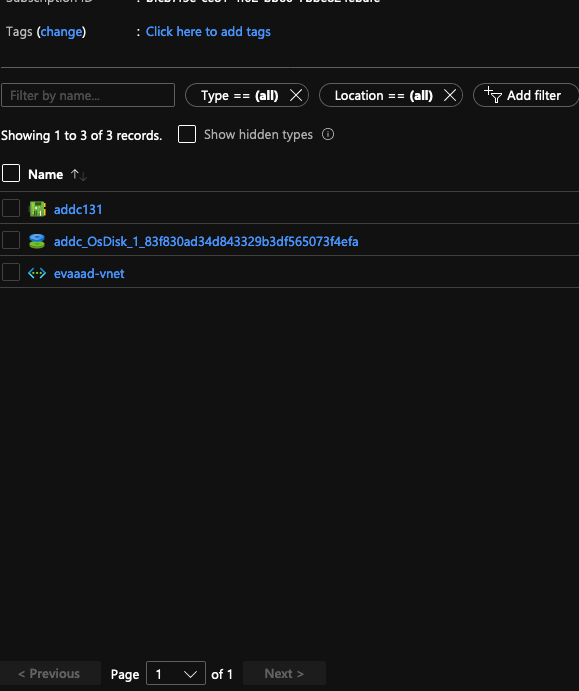
Task: Click the Add filter button
Action: tap(525, 95)
